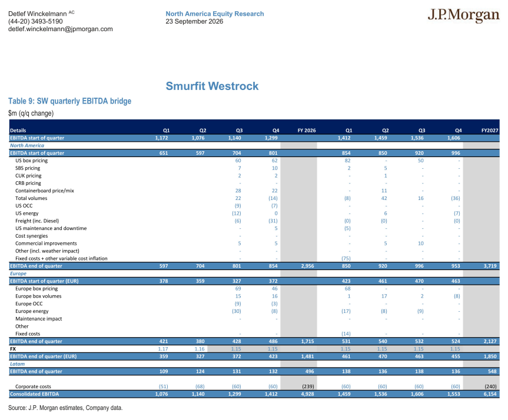Screen dimensions: 508x420
Task: Select the 'Consolidated EBITDA' row label
Action: pyautogui.click(x=34, y=394)
